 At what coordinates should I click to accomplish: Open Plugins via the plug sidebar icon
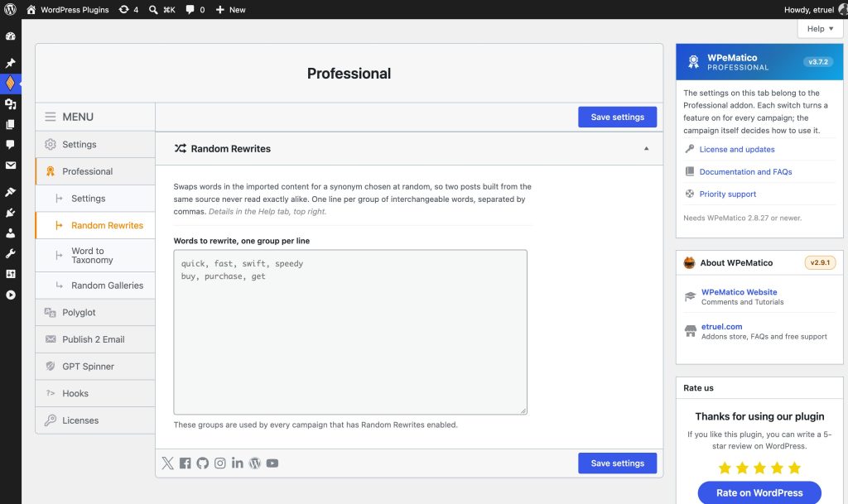coord(10,213)
